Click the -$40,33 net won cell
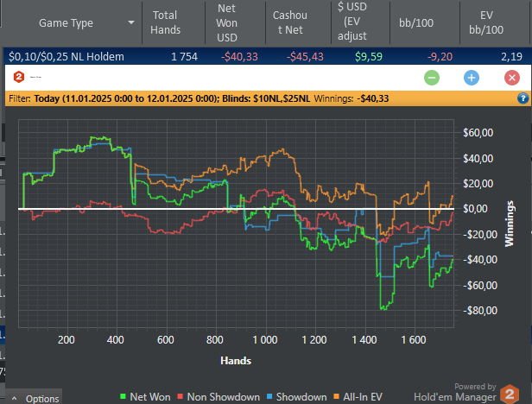Image resolution: width=532 pixels, height=404 pixels. click(239, 56)
